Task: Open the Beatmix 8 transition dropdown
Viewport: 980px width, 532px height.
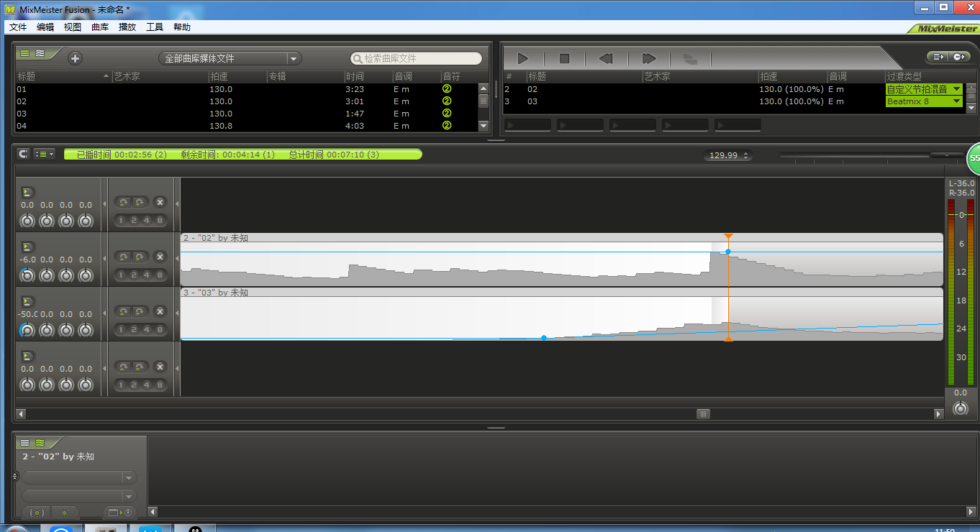Action: 924,101
